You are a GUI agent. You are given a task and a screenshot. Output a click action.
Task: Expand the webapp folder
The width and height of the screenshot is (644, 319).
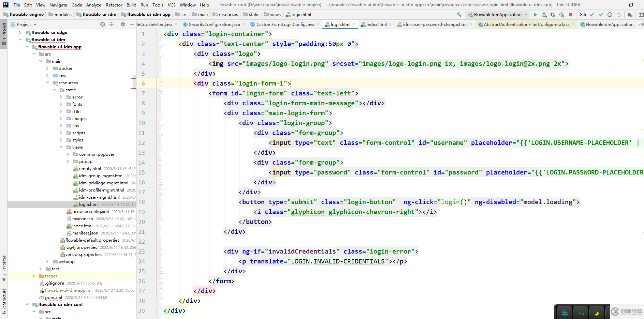pyautogui.click(x=47, y=261)
